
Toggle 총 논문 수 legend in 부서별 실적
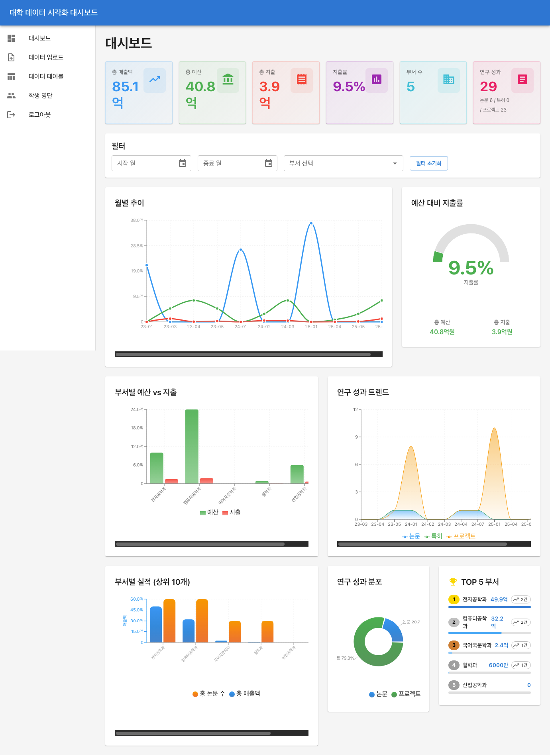[x=209, y=693]
